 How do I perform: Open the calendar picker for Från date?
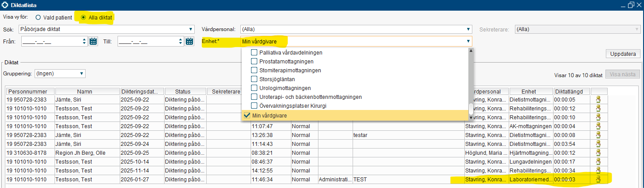93,42
